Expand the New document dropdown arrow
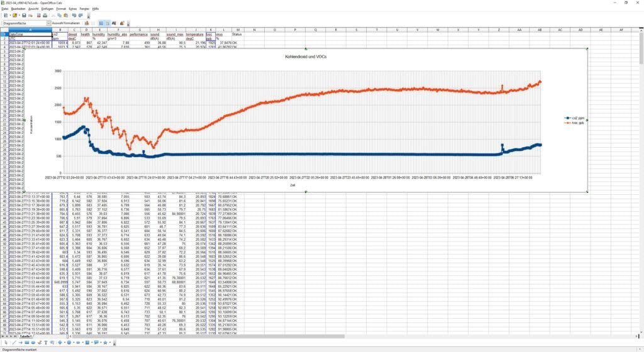This screenshot has width=644, height=352. [10, 15]
